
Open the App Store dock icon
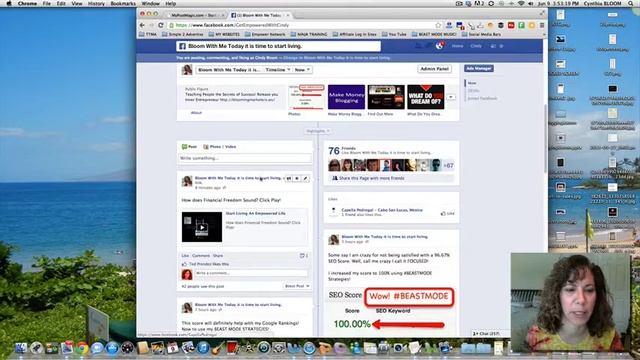click(112, 348)
